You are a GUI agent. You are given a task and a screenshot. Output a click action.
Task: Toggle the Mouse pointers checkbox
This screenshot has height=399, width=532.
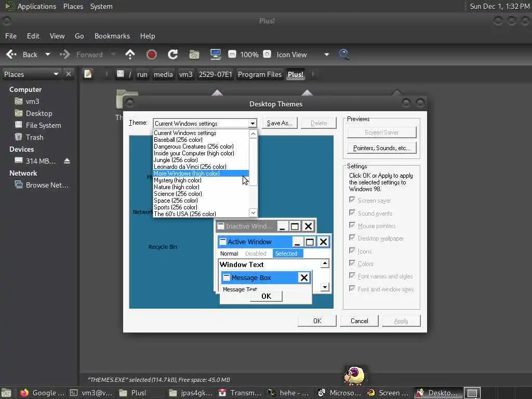click(352, 225)
